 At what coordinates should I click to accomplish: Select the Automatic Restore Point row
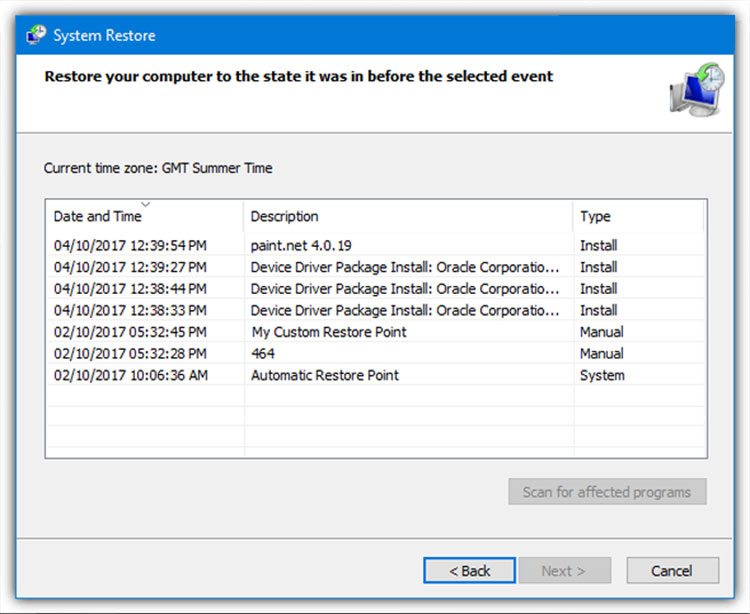[375, 375]
